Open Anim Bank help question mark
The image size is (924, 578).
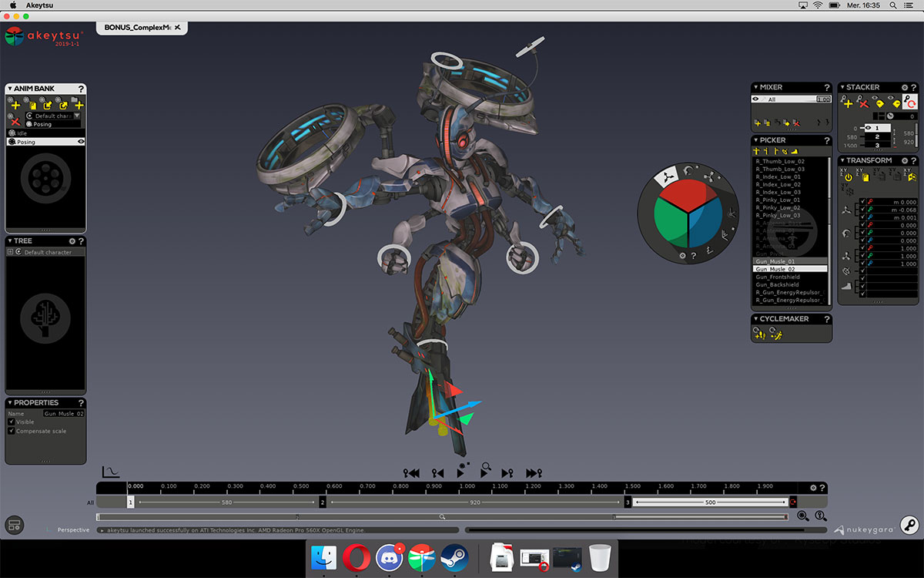click(x=81, y=89)
